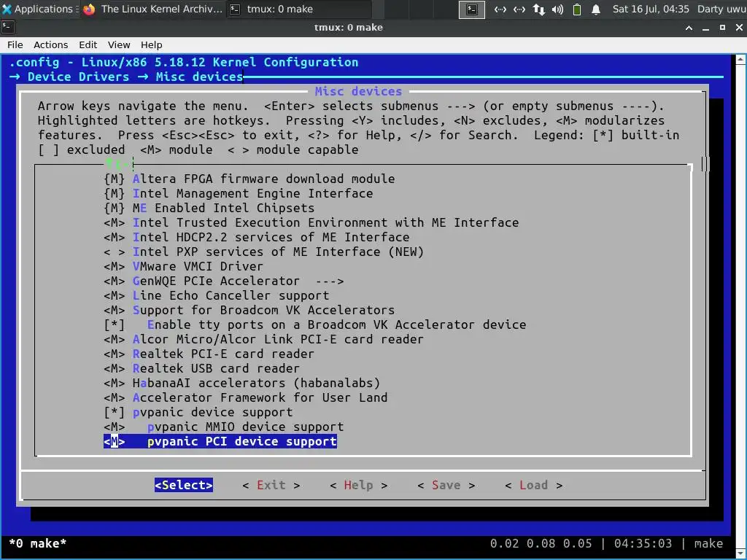Toggle Enable tty ports on Broadcom VK option
747x560 pixels.
[x=315, y=324]
